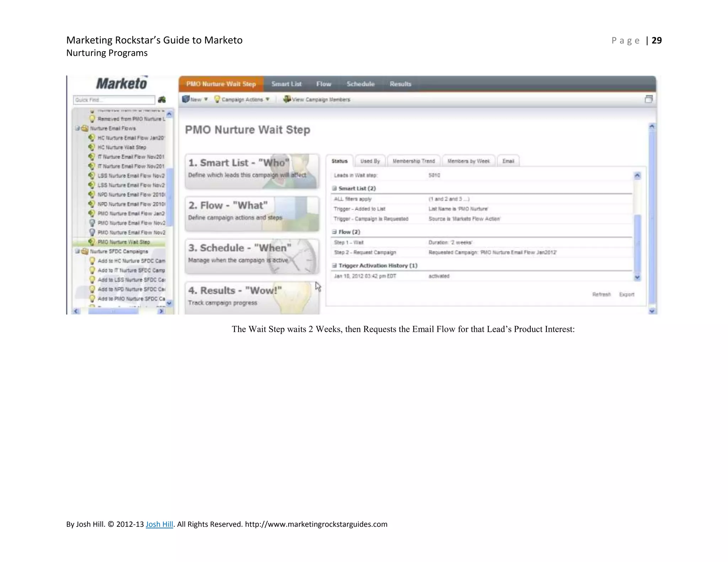Click the View Campaign Members icon
The width and height of the screenshot is (728, 562).
click(287, 99)
